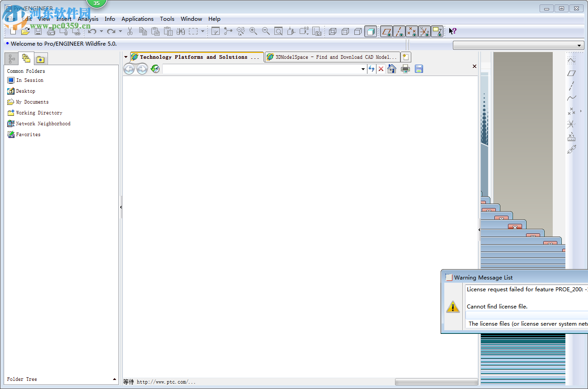Image resolution: width=588 pixels, height=389 pixels.
Task: Expand the Folder Tree section
Action: tap(114, 379)
